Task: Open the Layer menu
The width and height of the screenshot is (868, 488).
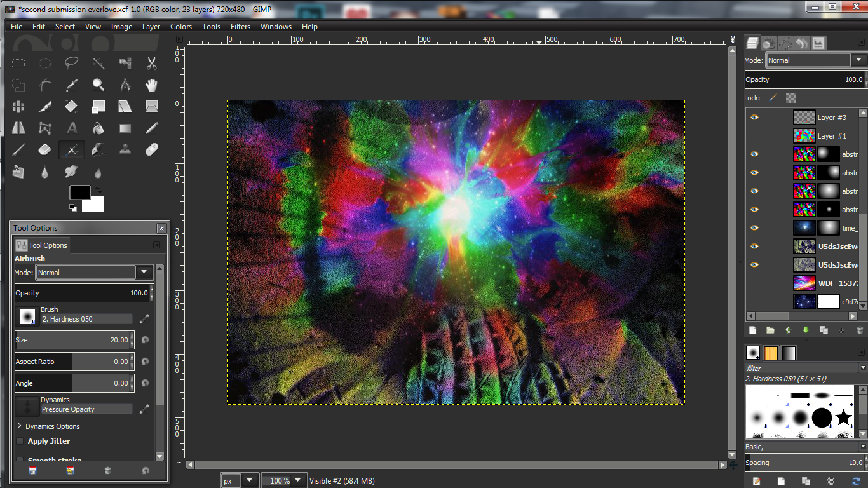Action: pos(151,27)
